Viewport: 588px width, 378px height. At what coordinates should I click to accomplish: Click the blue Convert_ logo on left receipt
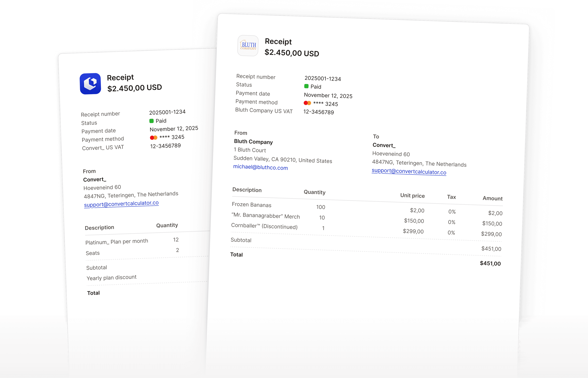click(x=90, y=84)
